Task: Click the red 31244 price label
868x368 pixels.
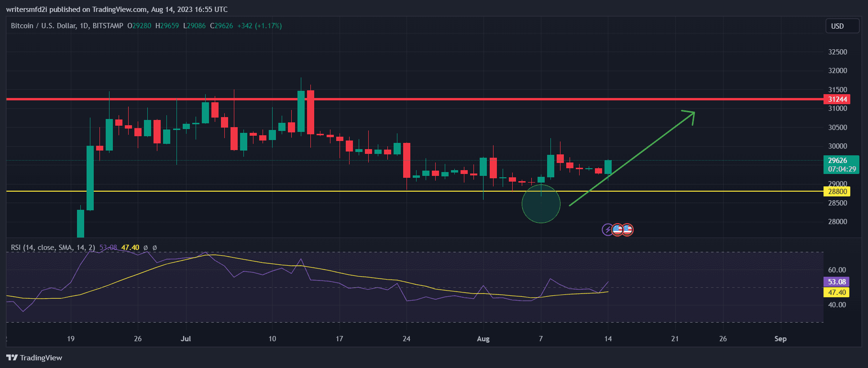Action: tap(837, 99)
